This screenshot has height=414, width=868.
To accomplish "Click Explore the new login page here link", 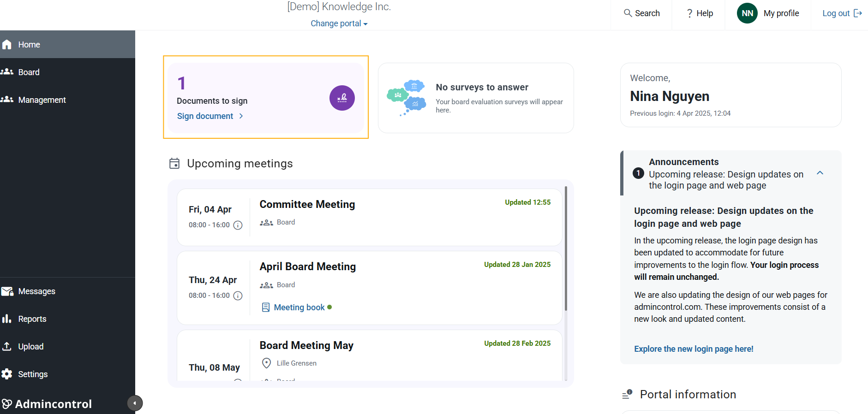I will click(x=694, y=349).
